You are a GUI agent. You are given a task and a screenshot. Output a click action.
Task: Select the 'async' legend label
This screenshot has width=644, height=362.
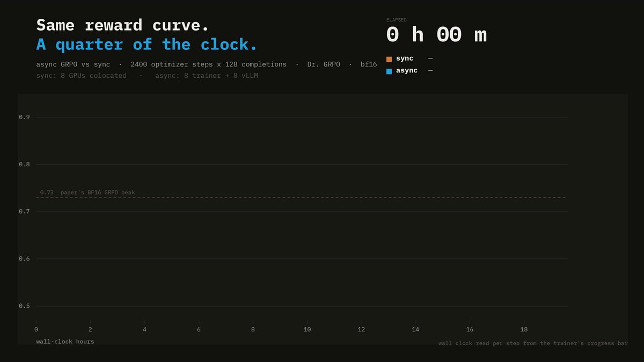click(407, 71)
